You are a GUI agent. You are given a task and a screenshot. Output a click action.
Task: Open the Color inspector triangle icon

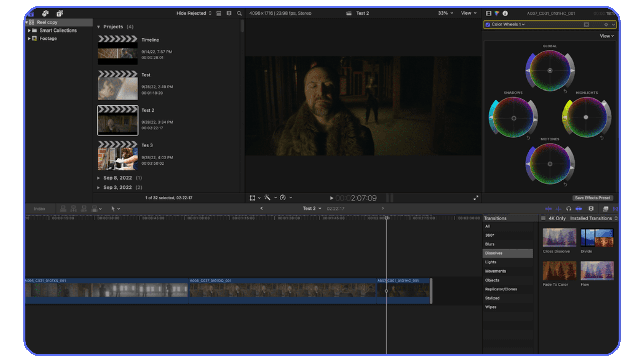point(497,13)
